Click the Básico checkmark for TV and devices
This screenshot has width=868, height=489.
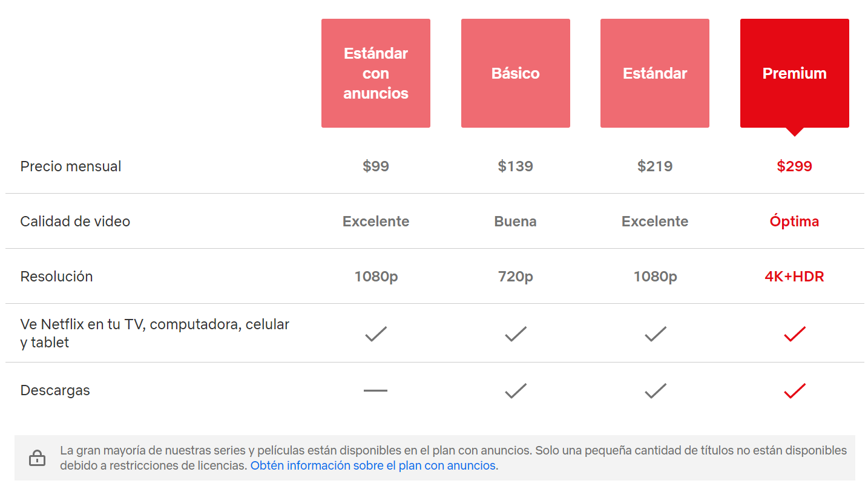(x=515, y=333)
